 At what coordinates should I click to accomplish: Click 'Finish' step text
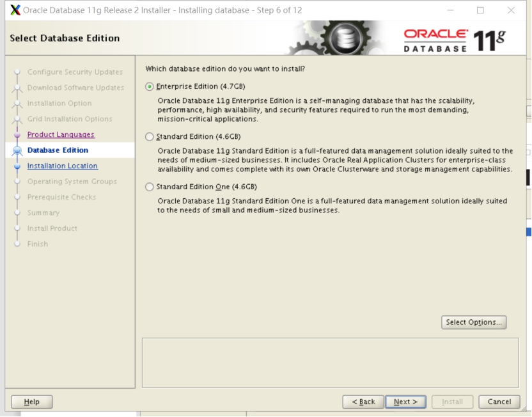click(x=37, y=244)
